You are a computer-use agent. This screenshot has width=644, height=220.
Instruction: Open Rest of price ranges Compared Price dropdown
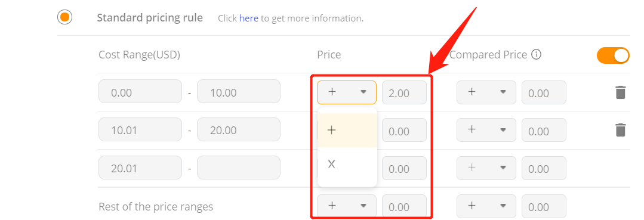click(x=486, y=206)
